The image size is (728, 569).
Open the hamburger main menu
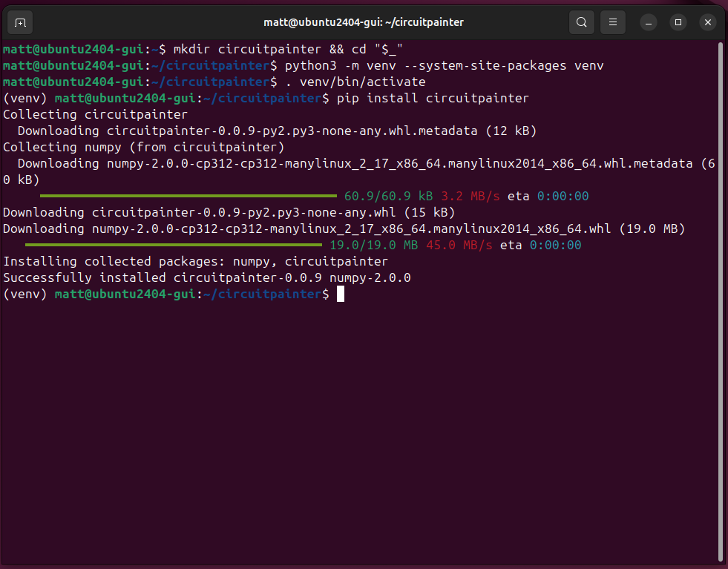pos(612,22)
